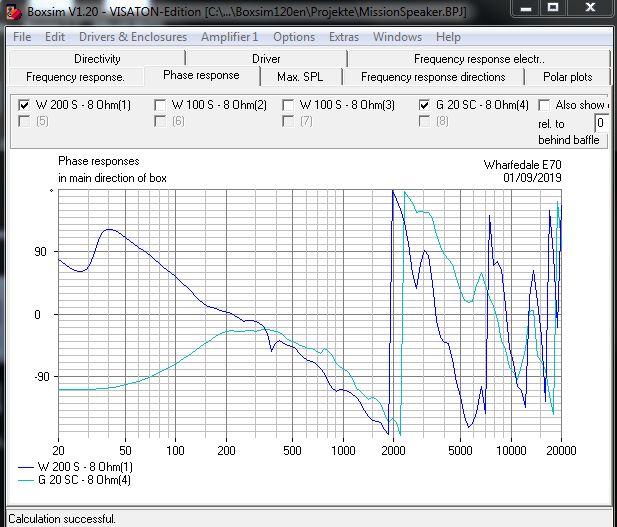Viewport: 617px width, 527px height.
Task: Click the Boxsim application icon in title bar
Action: (x=14, y=12)
